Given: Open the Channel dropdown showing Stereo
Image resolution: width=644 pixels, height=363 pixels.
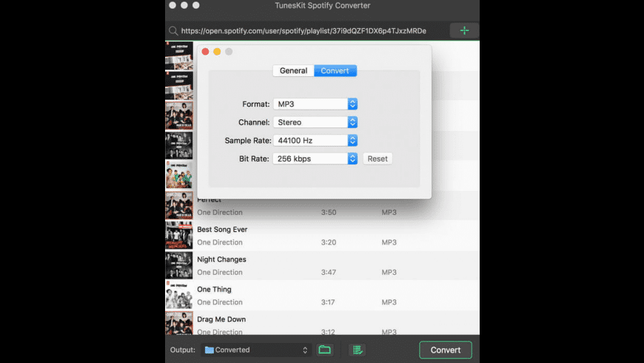Looking at the screenshot, I should tap(315, 122).
